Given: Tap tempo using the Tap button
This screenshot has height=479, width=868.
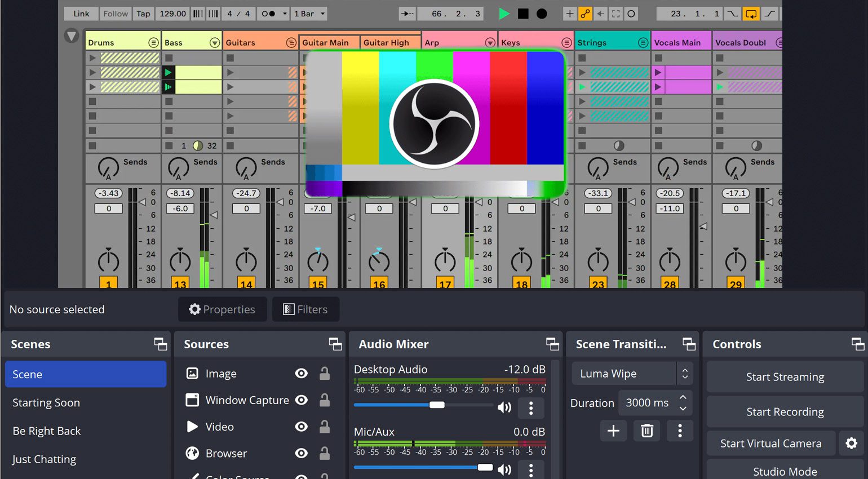Looking at the screenshot, I should [x=143, y=14].
